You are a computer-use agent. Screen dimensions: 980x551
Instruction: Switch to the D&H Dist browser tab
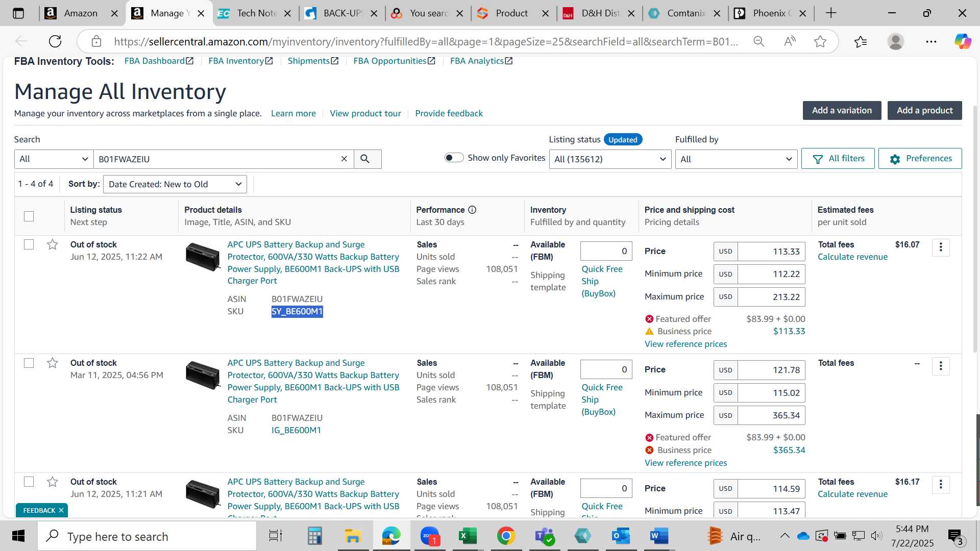[x=598, y=13]
